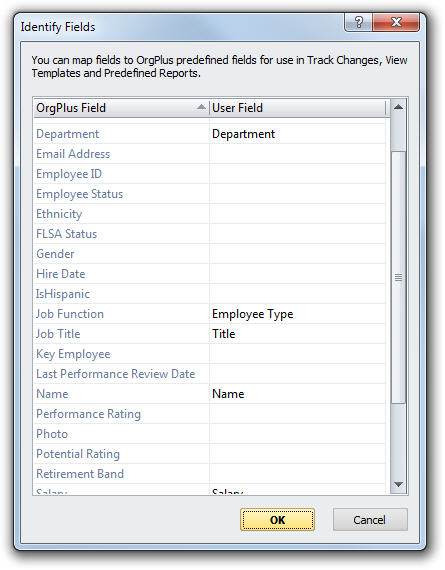Sort by the OrgPlus Field column header
This screenshot has width=445, height=570.
[121, 108]
